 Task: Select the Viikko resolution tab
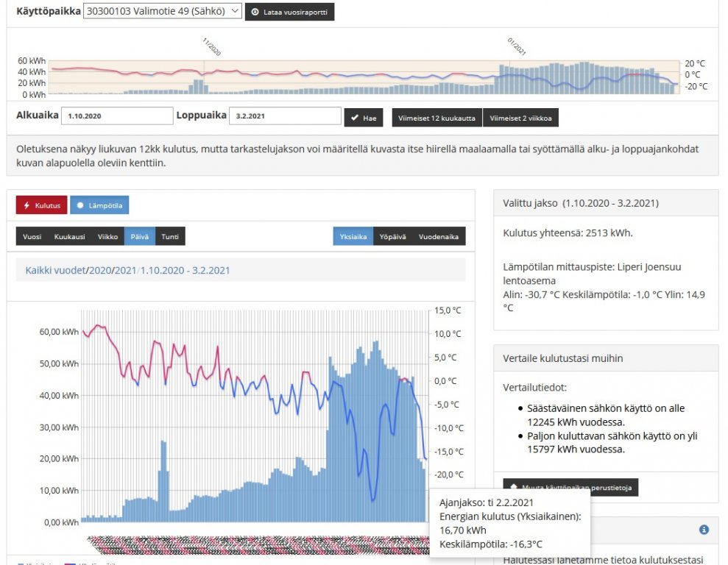click(x=107, y=237)
